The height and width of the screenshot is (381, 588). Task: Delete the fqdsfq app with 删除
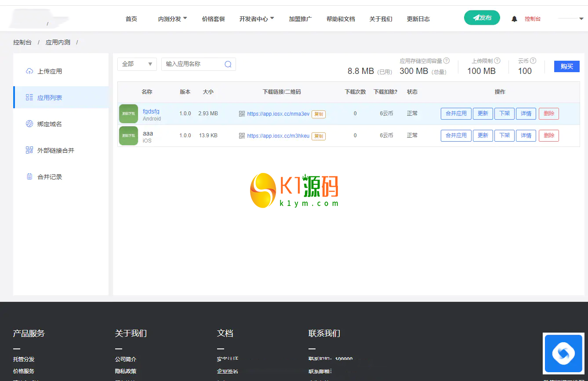(548, 114)
